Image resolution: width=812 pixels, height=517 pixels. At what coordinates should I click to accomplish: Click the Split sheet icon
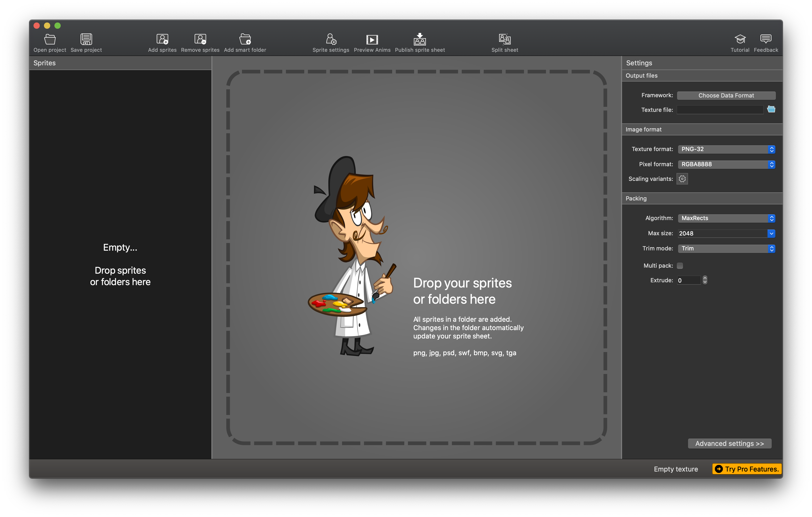coord(504,39)
